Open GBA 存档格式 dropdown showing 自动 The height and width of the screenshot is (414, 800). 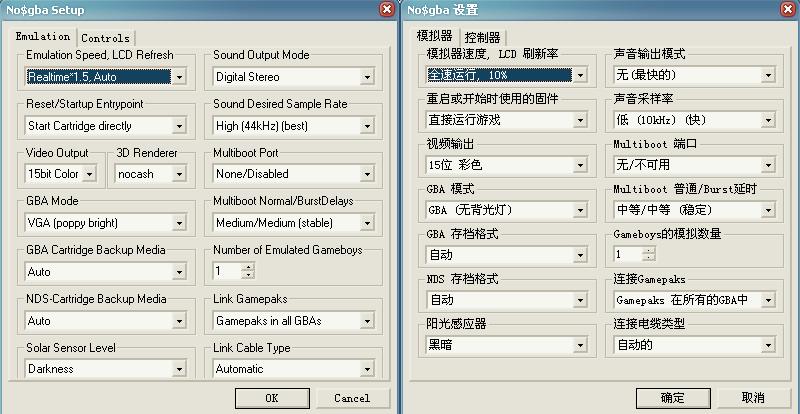pos(580,255)
